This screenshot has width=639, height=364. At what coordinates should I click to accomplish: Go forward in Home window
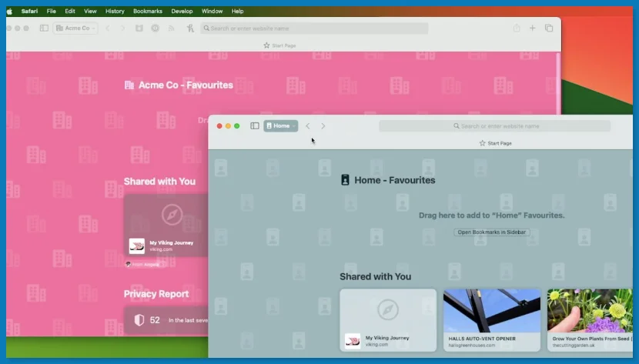coord(323,125)
